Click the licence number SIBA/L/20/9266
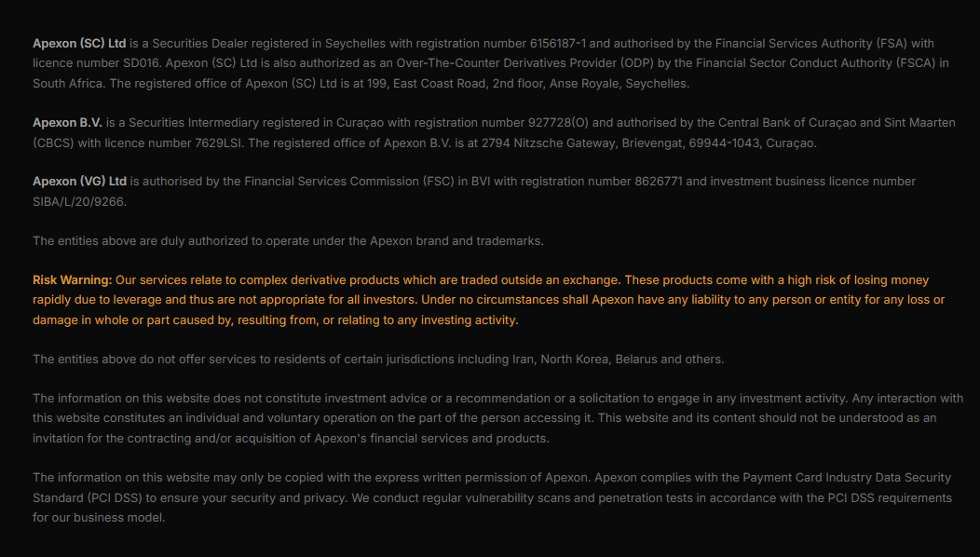The height and width of the screenshot is (557, 980). tap(79, 202)
